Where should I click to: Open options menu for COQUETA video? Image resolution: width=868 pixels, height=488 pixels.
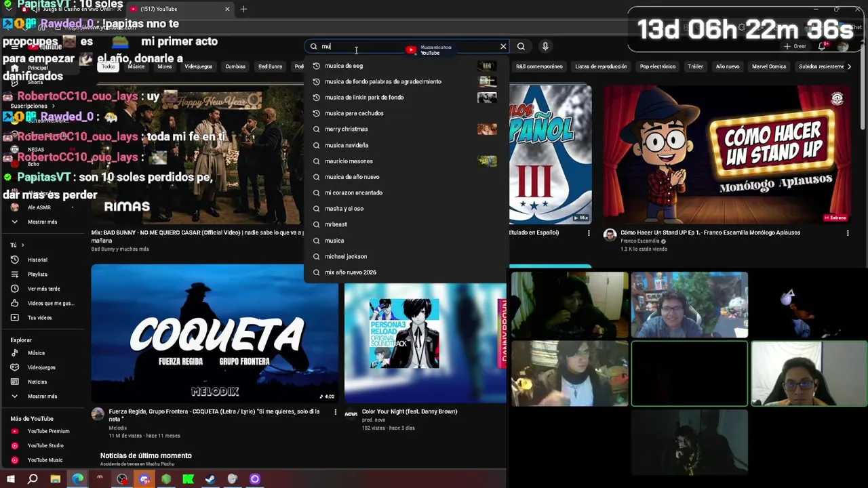[335, 411]
